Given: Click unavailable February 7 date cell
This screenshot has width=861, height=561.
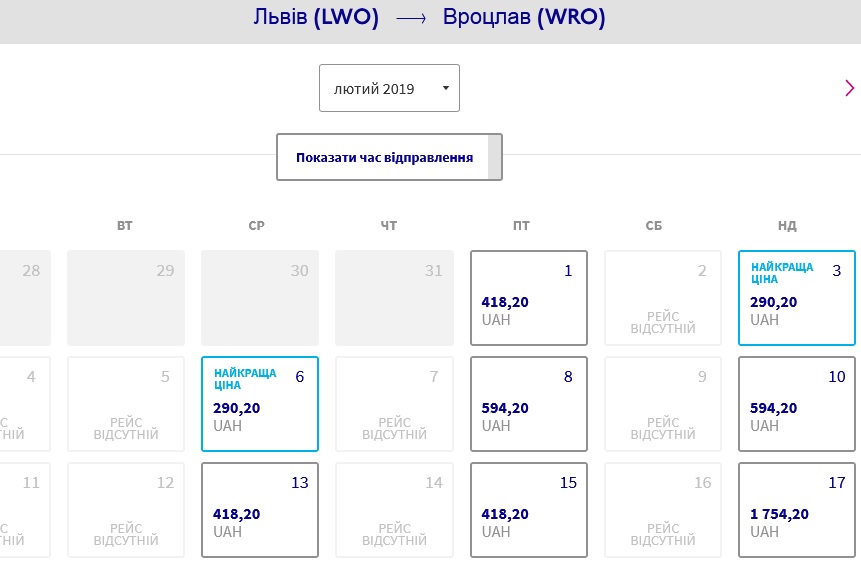Looking at the screenshot, I should point(394,404).
